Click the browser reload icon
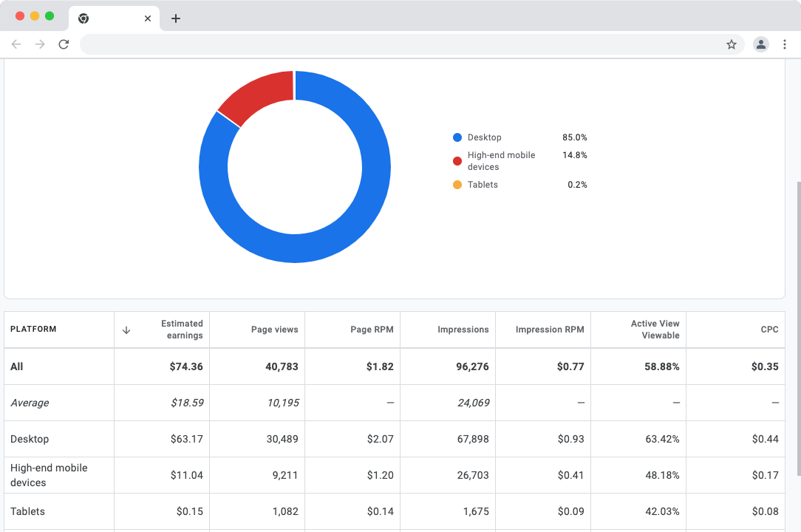 (64, 44)
